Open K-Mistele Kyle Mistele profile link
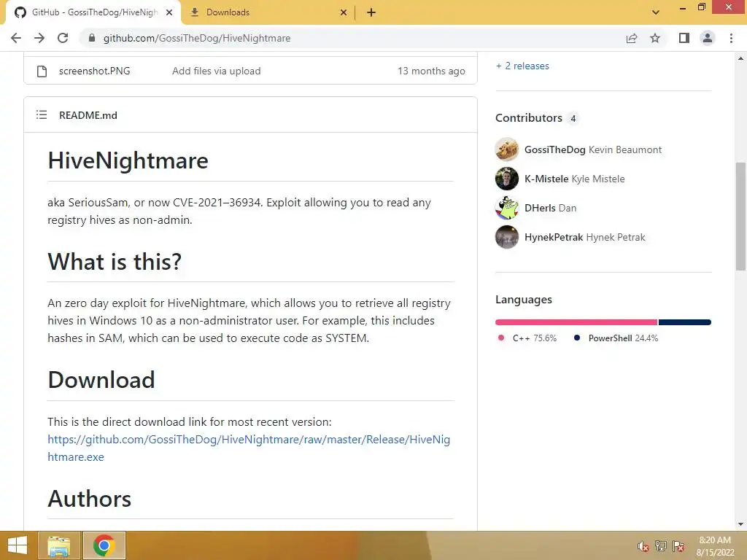 (575, 179)
